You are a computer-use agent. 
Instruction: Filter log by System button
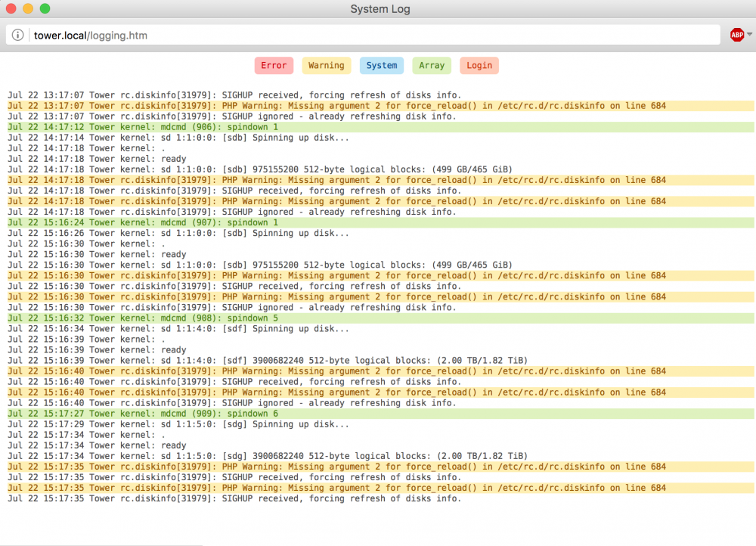381,66
